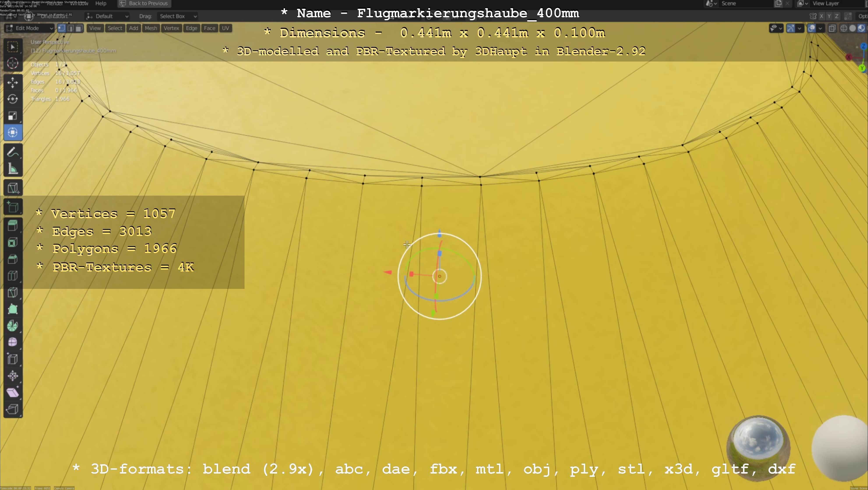This screenshot has height=490, width=868.
Task: Open the UV menu
Action: tap(225, 28)
